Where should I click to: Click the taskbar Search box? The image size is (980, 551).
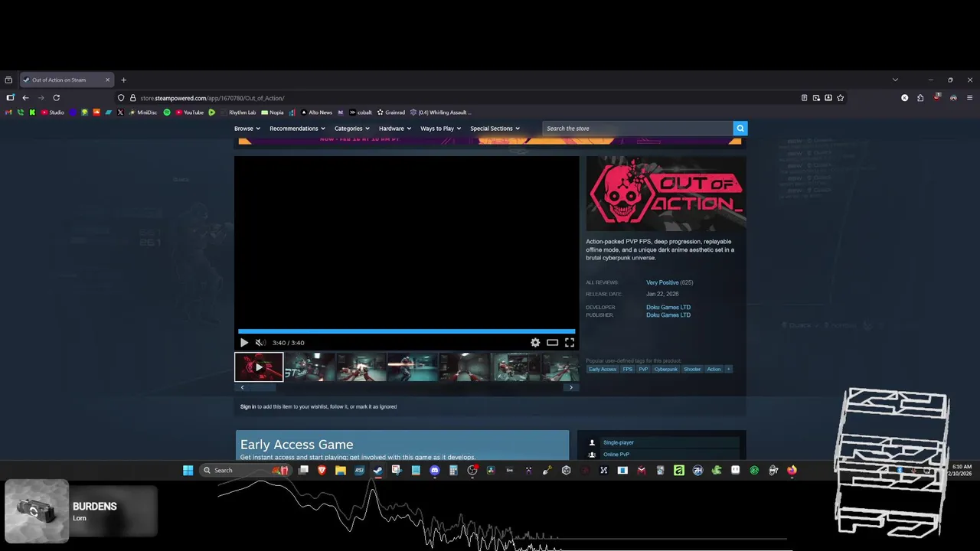point(244,471)
